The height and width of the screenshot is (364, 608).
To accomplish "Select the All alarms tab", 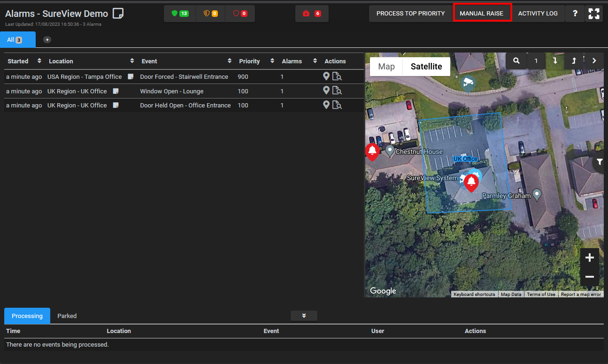I will click(x=18, y=40).
